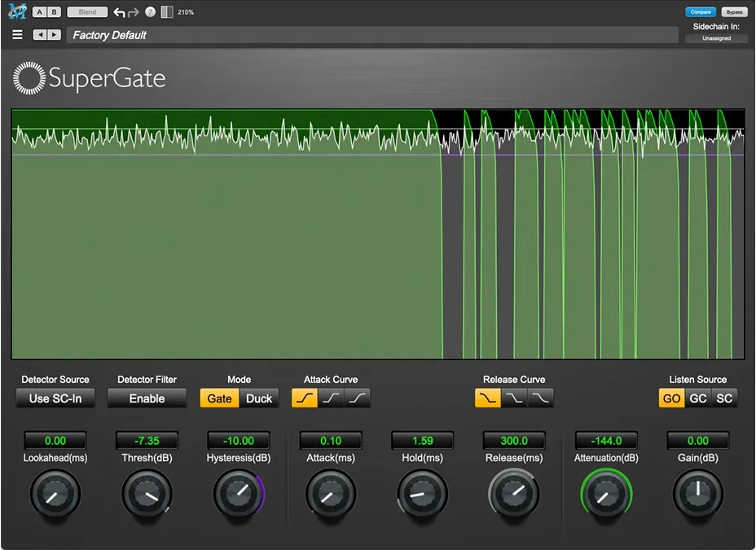Image resolution: width=756 pixels, height=550 pixels.
Task: Click the Compare button
Action: (x=701, y=12)
